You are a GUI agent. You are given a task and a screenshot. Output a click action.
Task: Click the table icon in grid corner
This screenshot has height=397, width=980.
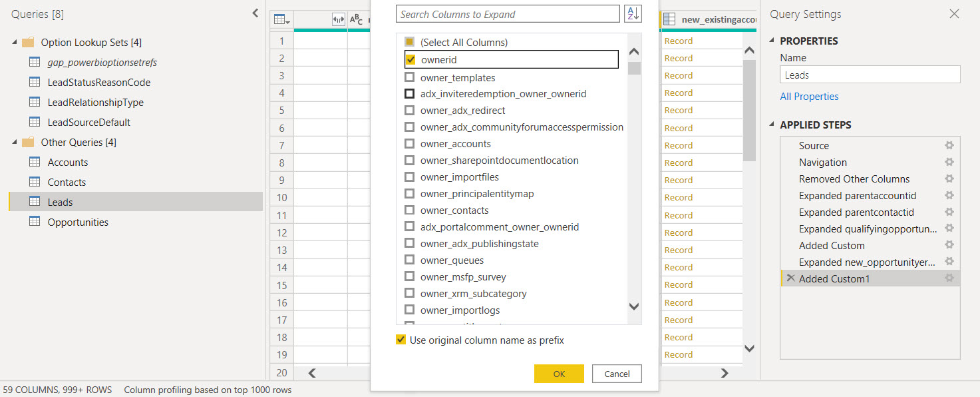[x=282, y=20]
